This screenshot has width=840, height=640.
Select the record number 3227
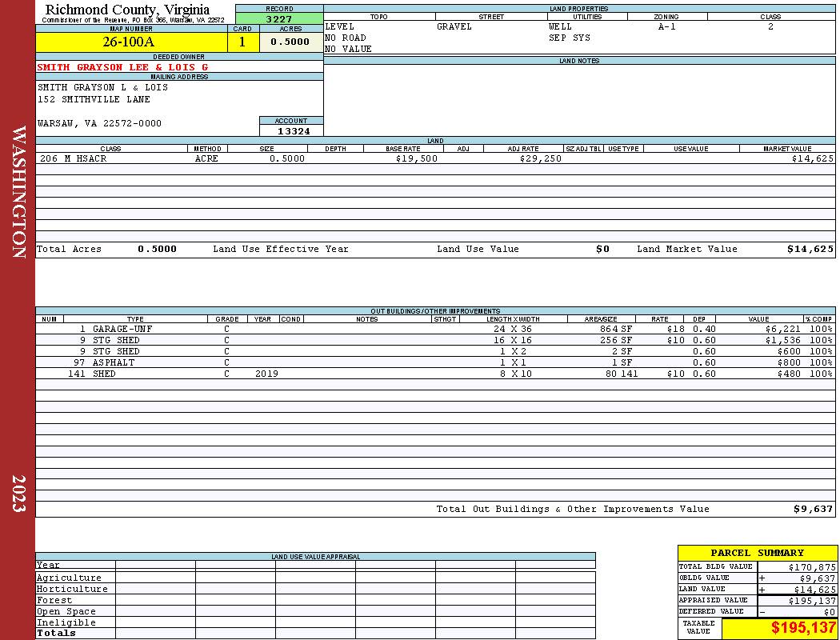279,18
